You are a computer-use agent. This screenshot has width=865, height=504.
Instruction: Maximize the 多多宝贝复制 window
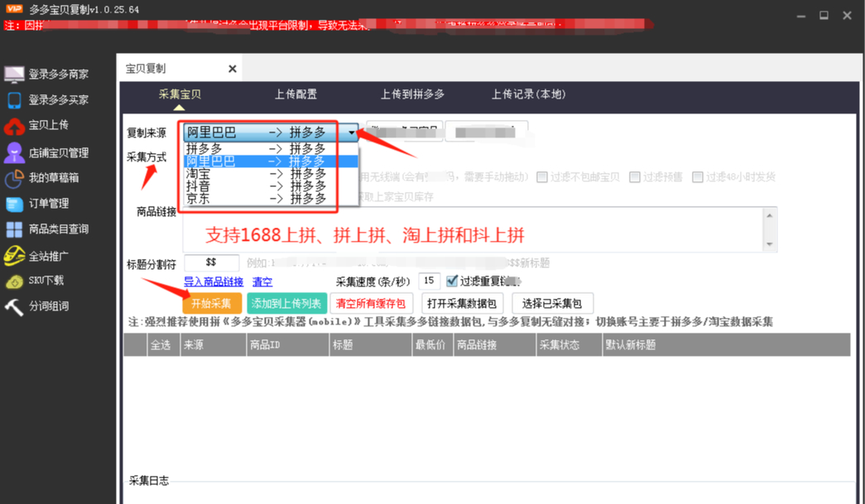click(x=824, y=16)
